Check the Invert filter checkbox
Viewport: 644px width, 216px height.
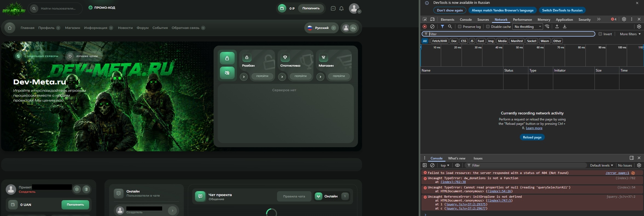click(x=600, y=34)
